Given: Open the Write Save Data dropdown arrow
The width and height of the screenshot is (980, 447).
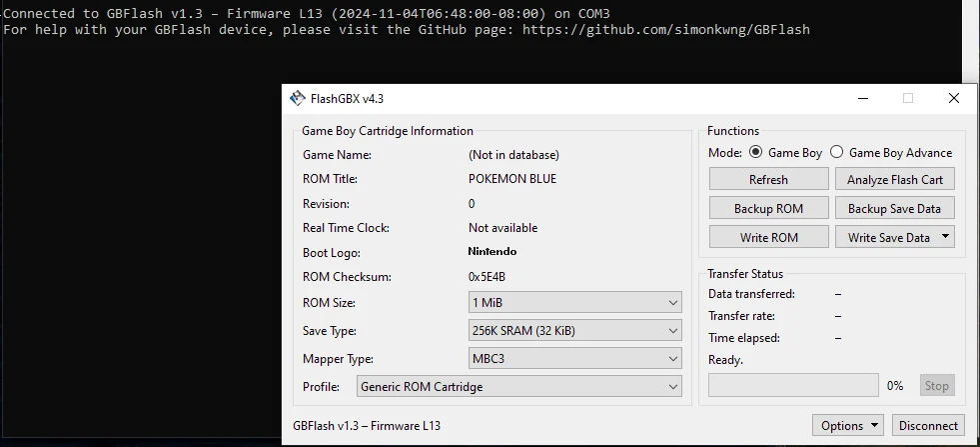Looking at the screenshot, I should pyautogui.click(x=945, y=237).
